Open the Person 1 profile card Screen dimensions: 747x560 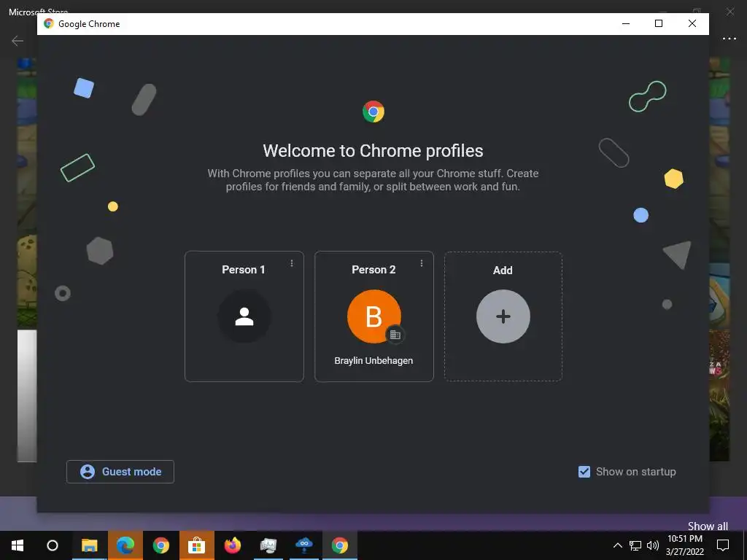pyautogui.click(x=244, y=316)
